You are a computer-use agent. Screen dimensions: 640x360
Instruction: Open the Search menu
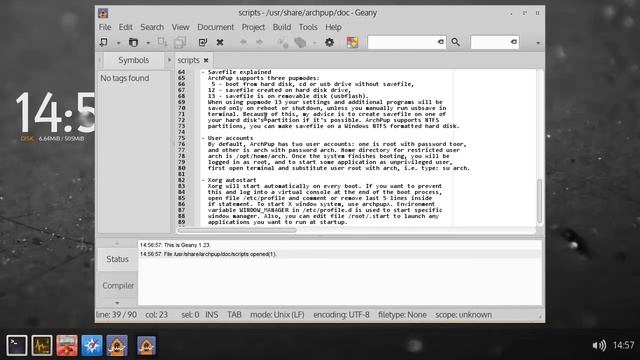coord(152,27)
